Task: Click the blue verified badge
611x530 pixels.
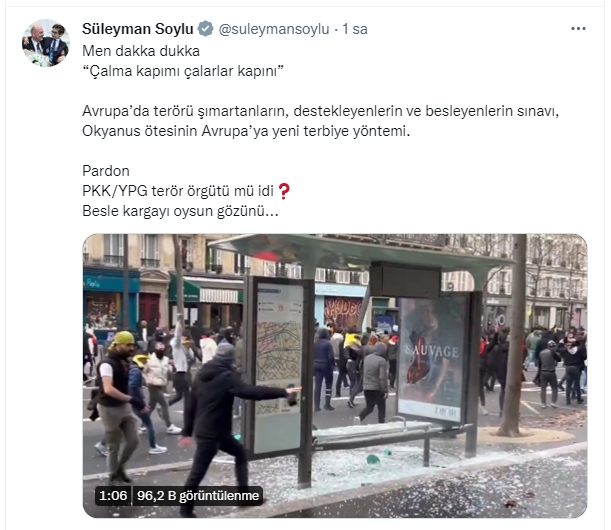Action: (206, 29)
